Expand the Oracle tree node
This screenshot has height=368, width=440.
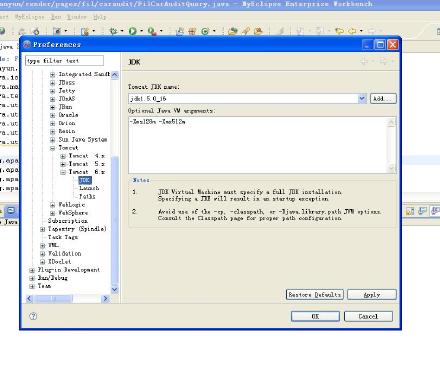52,115
